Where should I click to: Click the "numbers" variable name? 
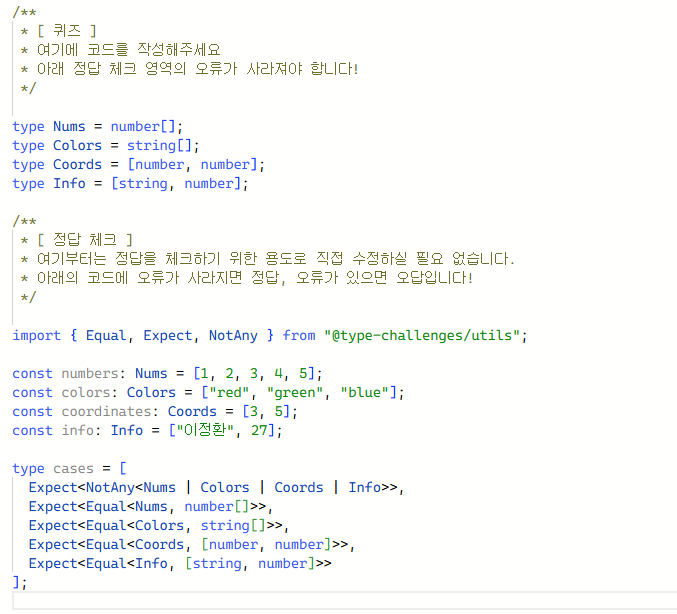pyautogui.click(x=89, y=373)
